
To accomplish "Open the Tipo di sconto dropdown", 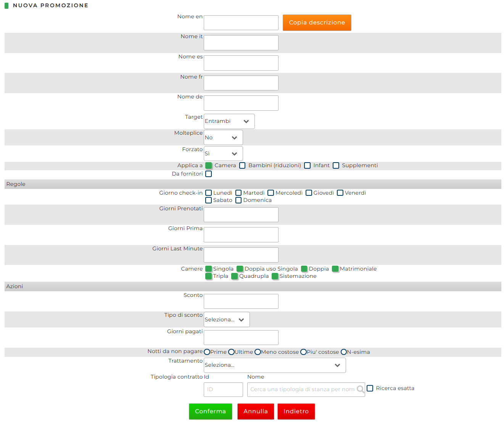I will [227, 320].
